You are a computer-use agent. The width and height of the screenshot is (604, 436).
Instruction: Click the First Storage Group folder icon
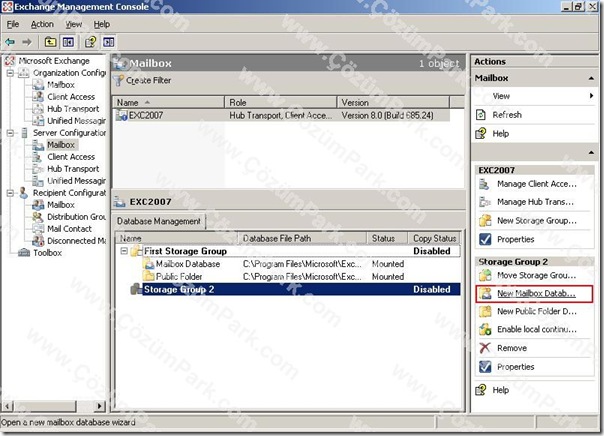[x=136, y=251]
